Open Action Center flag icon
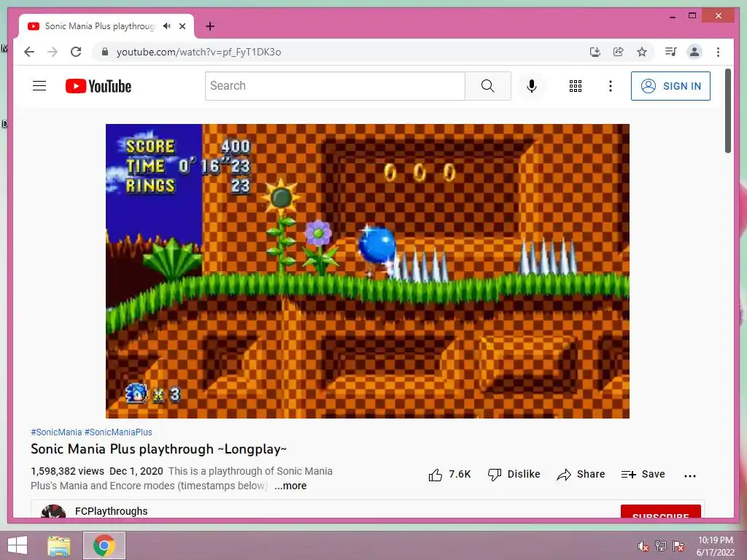 (678, 546)
